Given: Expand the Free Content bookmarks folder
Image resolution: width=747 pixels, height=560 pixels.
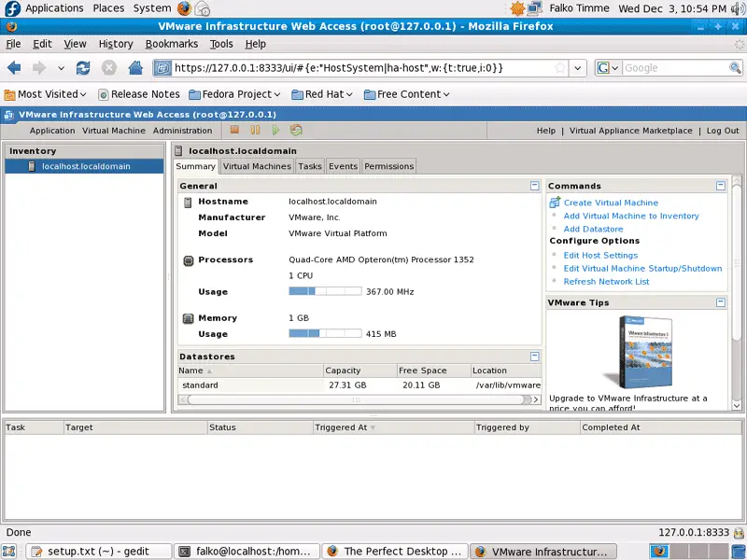Looking at the screenshot, I should click(x=407, y=94).
